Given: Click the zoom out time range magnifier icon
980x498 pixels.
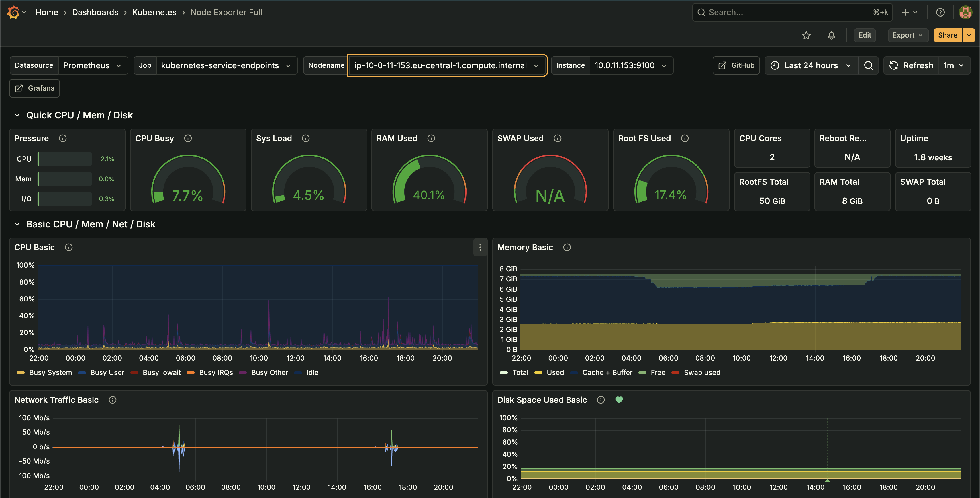Looking at the screenshot, I should 869,65.
